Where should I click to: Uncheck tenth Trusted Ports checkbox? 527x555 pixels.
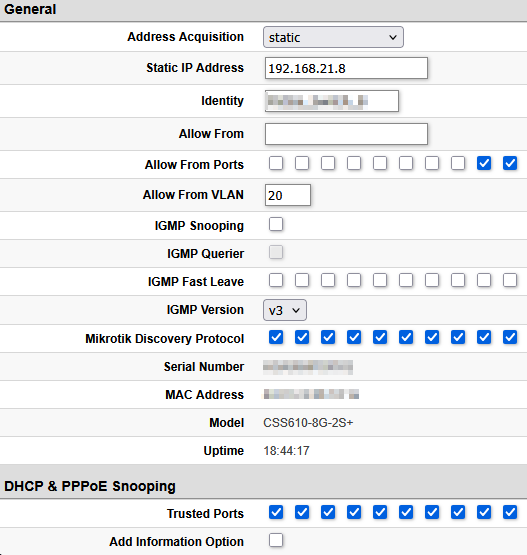(510, 512)
